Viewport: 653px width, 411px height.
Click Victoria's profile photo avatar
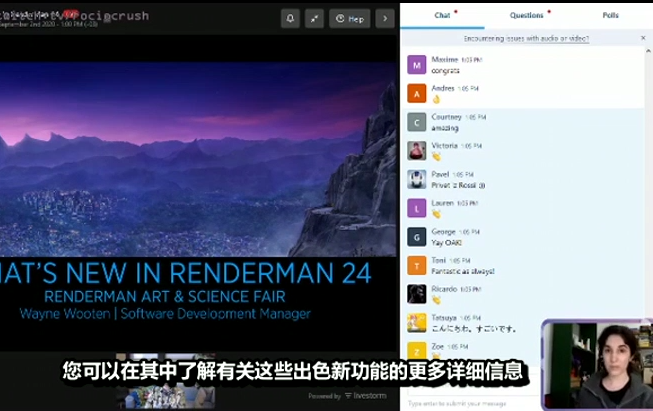point(416,151)
